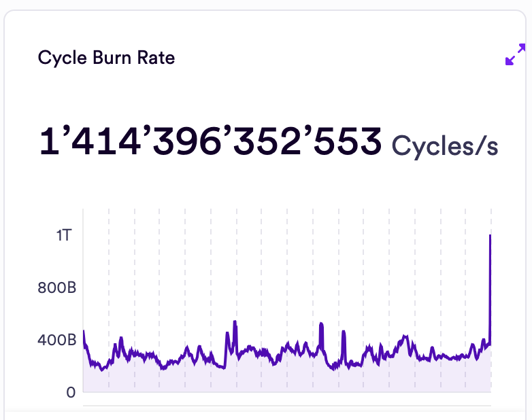Screen dimensions: 532x420
Task: Click the last dashed gridline before the spike
Action: point(466,272)
